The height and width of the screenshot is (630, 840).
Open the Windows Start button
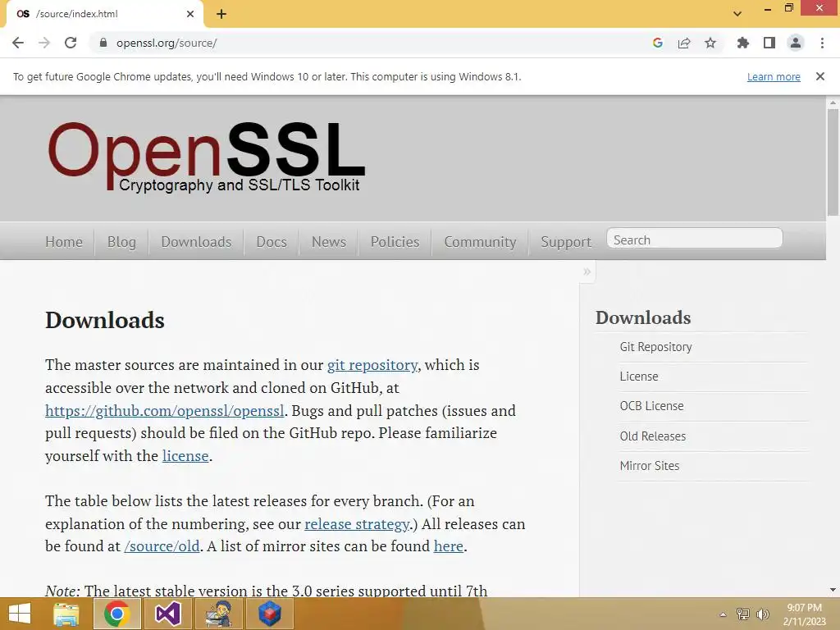[20, 614]
